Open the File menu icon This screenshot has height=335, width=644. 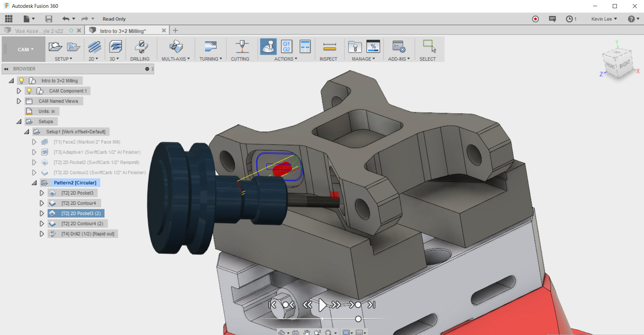pos(26,19)
